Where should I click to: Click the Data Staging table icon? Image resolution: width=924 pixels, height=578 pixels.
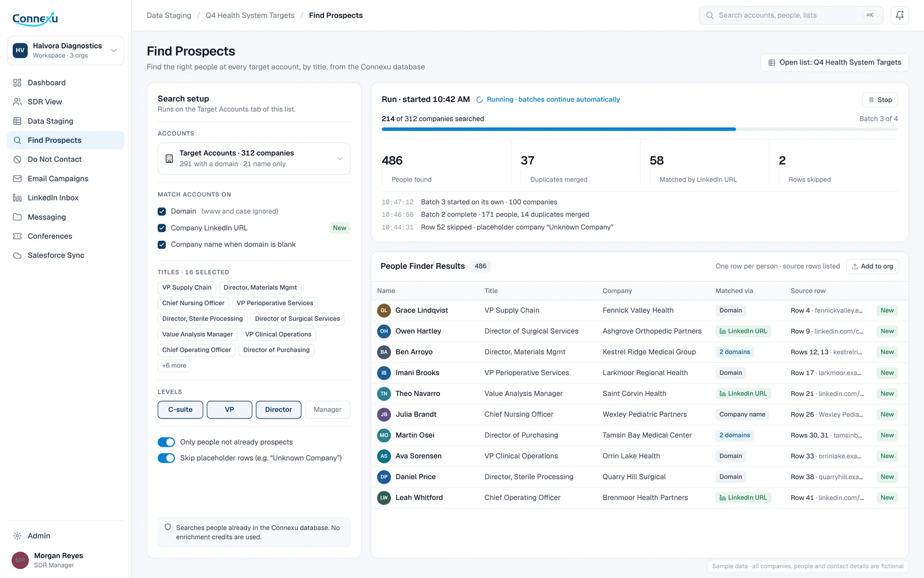coord(17,121)
